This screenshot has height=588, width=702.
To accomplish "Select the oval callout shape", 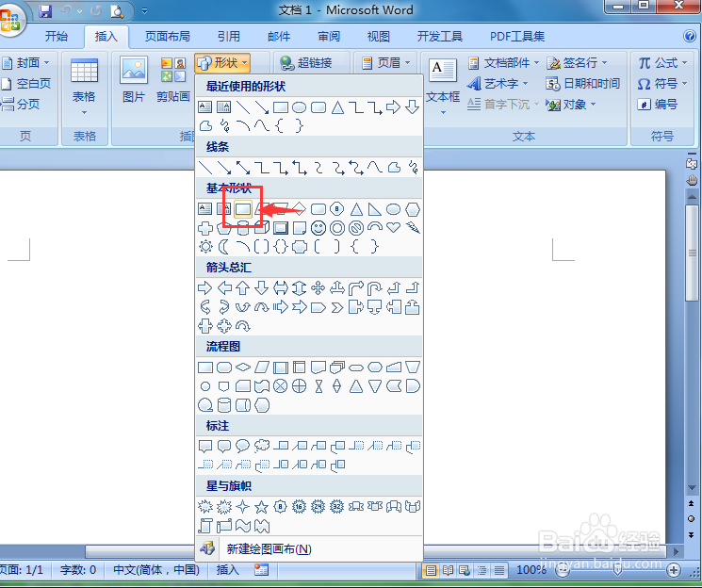I will coord(243,446).
